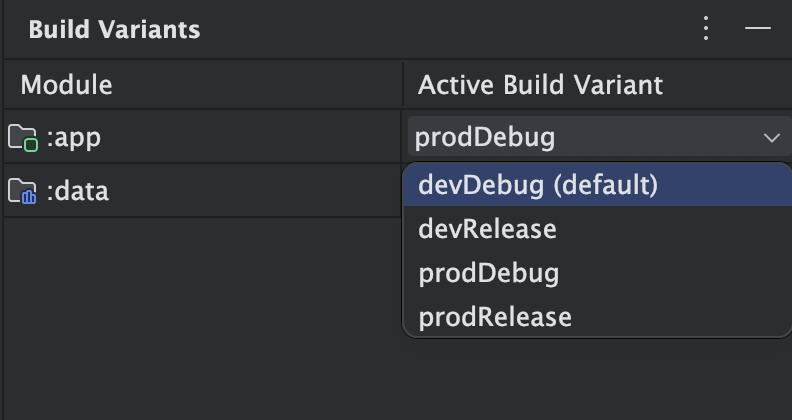Click the :data module name text
The height and width of the screenshot is (420, 792).
[x=77, y=191]
